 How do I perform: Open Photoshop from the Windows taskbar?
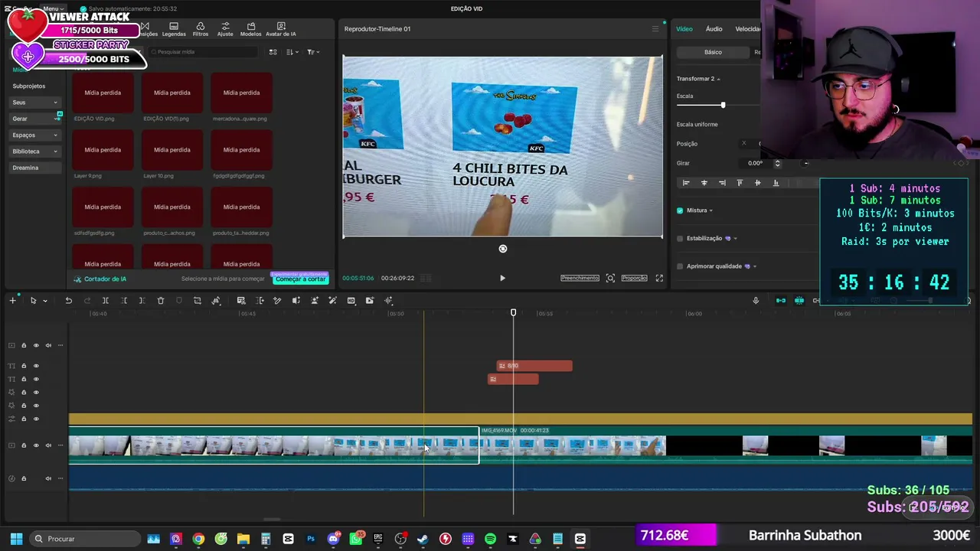311,539
